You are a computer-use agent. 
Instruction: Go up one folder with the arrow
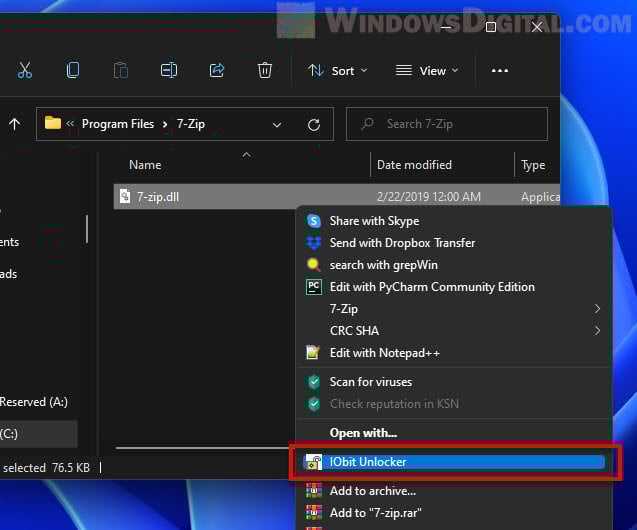point(15,124)
